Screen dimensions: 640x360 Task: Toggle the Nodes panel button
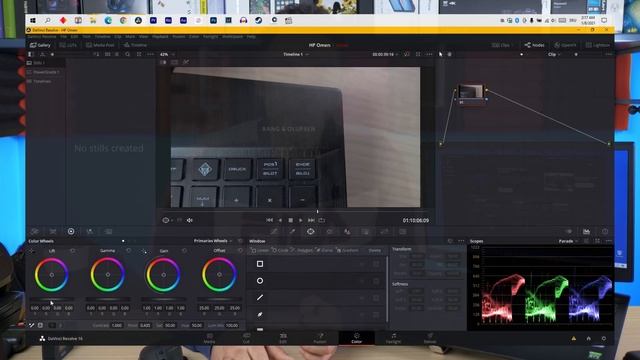click(534, 45)
